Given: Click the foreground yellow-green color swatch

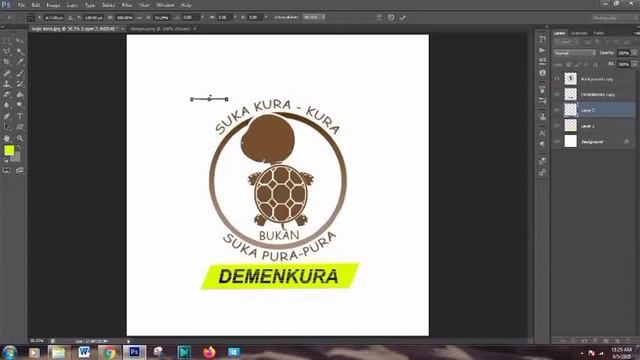Looking at the screenshot, I should [x=9, y=150].
